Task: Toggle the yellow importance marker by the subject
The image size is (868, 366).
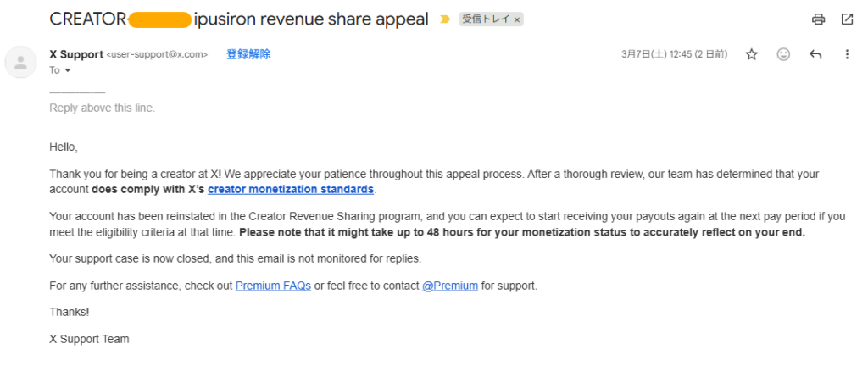Action: 445,19
